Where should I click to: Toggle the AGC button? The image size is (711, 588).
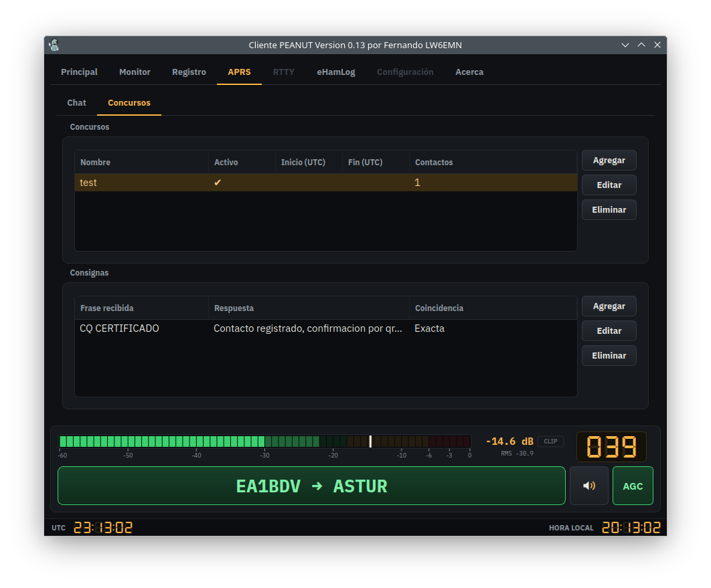[x=633, y=486]
